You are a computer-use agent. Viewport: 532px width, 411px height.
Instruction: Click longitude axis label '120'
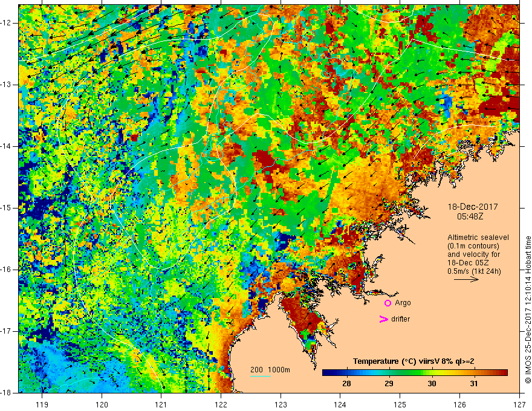click(x=102, y=404)
